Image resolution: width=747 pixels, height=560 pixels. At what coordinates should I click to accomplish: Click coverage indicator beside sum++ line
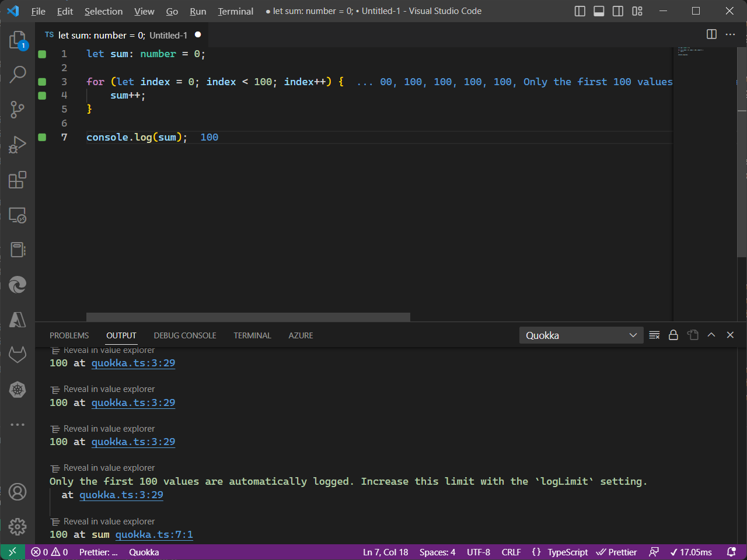click(x=42, y=96)
